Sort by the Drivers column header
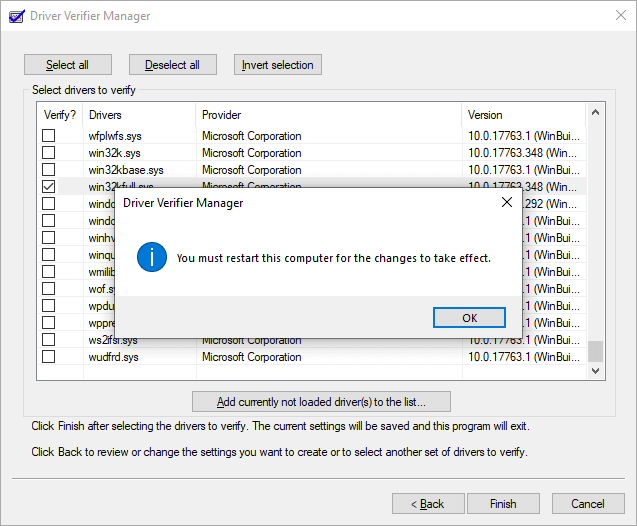The image size is (637, 526). tap(139, 115)
